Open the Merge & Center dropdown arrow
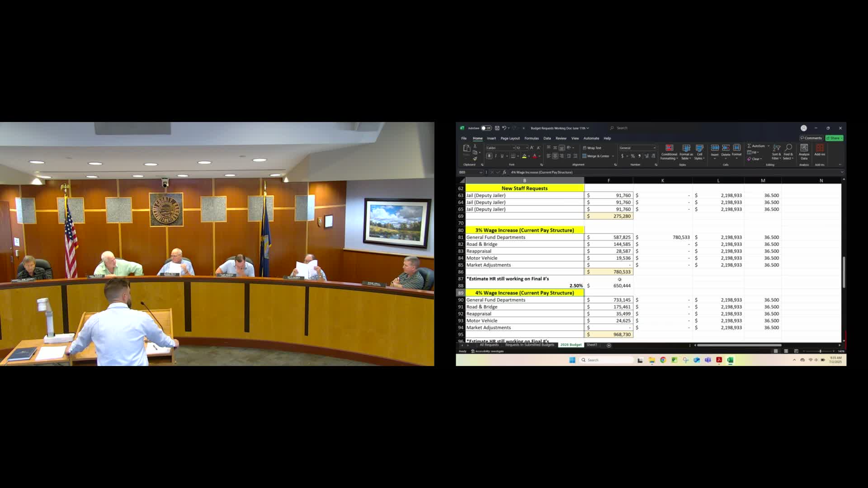The width and height of the screenshot is (868, 488). 613,156
